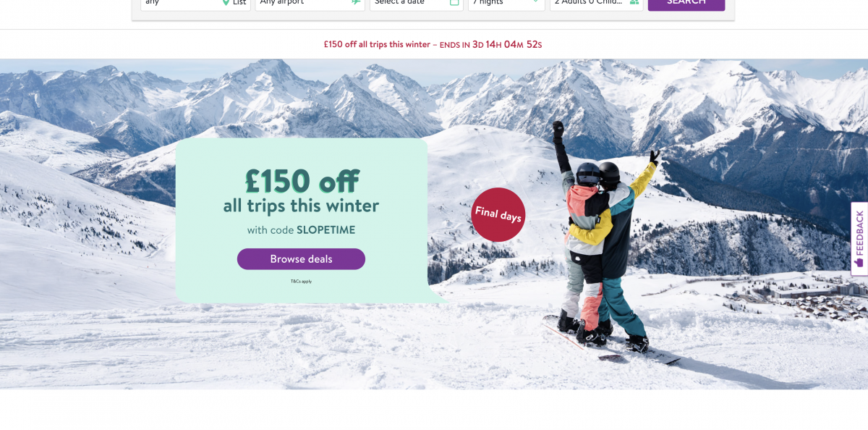Click the purple SEARCH button
Screen dimensions: 868x430
(x=686, y=4)
